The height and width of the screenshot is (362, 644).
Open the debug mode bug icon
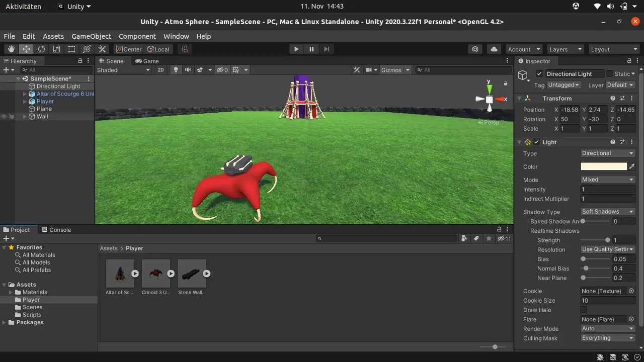pos(600,357)
